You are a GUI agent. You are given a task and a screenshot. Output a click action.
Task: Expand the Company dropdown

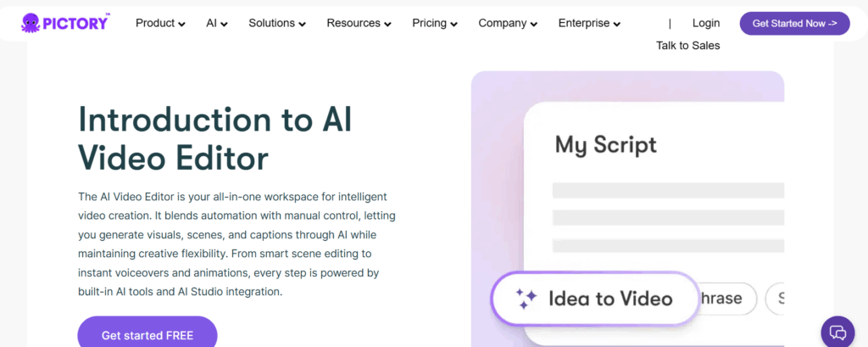(508, 24)
